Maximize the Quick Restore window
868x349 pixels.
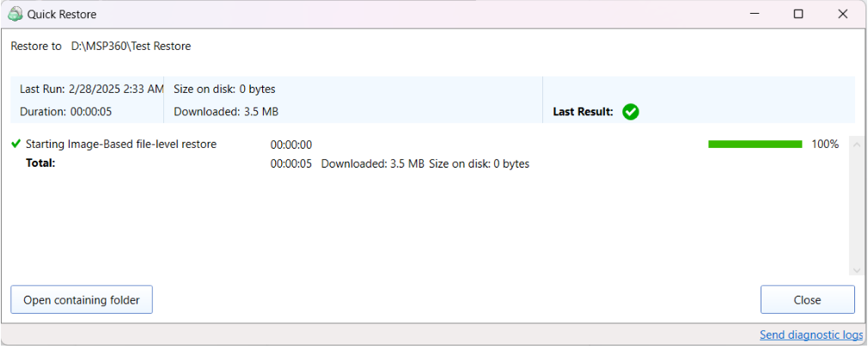(798, 14)
